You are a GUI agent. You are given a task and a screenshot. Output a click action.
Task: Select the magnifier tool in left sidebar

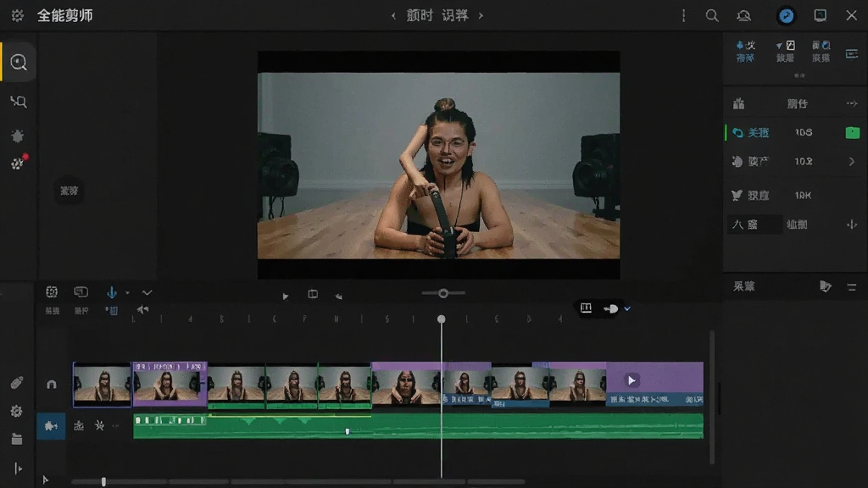click(19, 62)
